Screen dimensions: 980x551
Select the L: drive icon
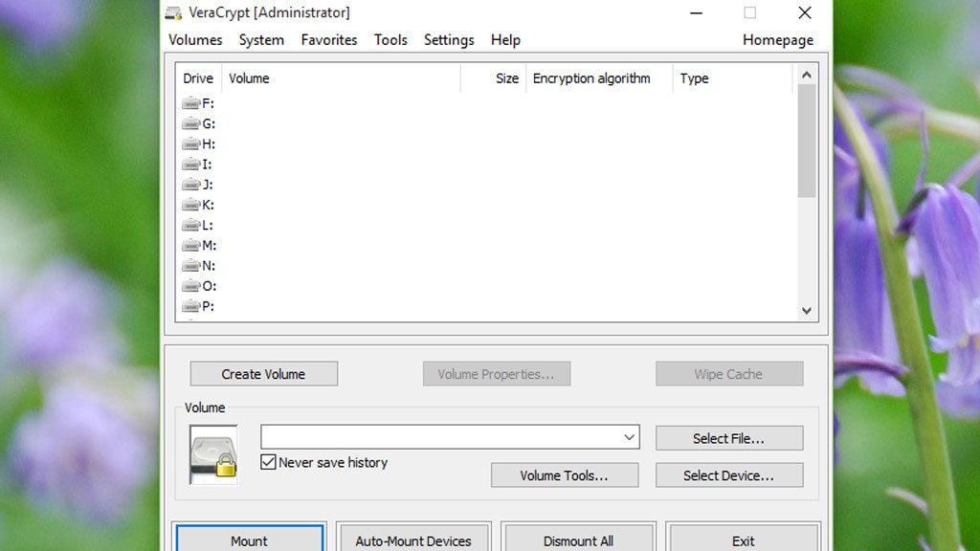click(190, 225)
